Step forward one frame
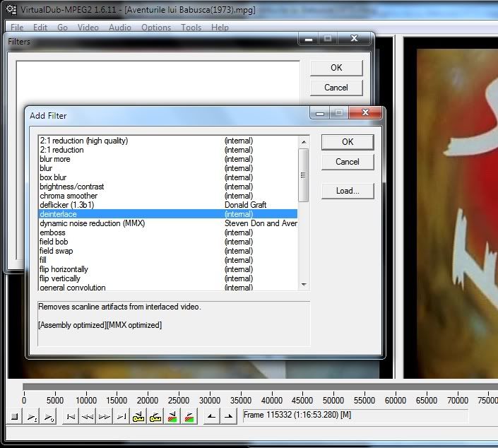This screenshot has width=498, height=448. pos(104,418)
